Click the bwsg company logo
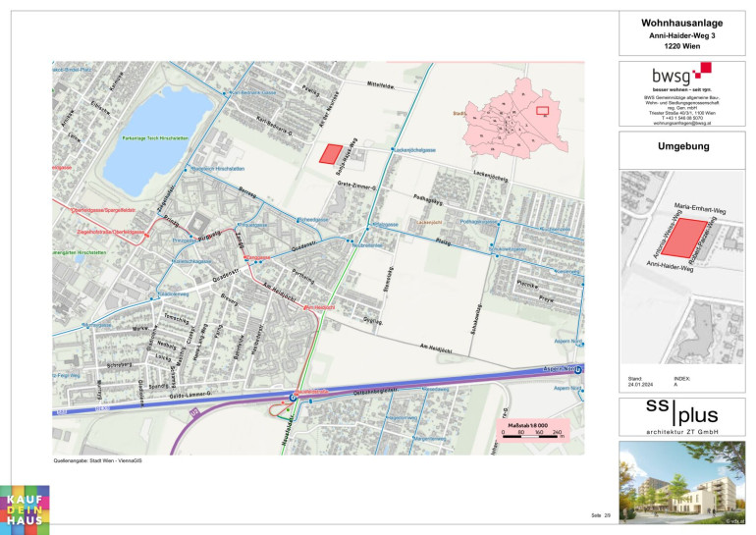This screenshot has height=535, width=756. [x=681, y=76]
